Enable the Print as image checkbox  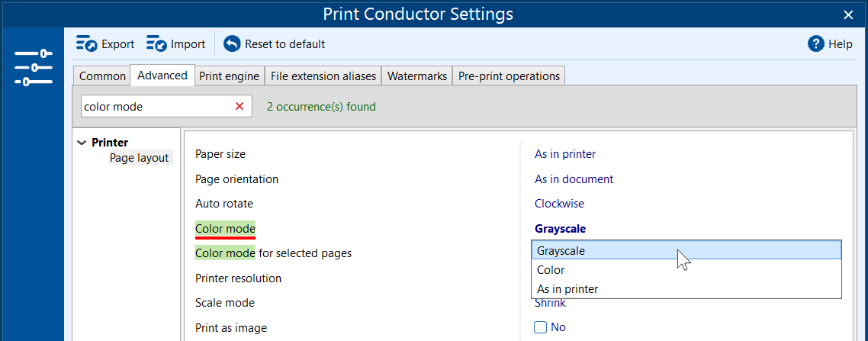click(541, 327)
